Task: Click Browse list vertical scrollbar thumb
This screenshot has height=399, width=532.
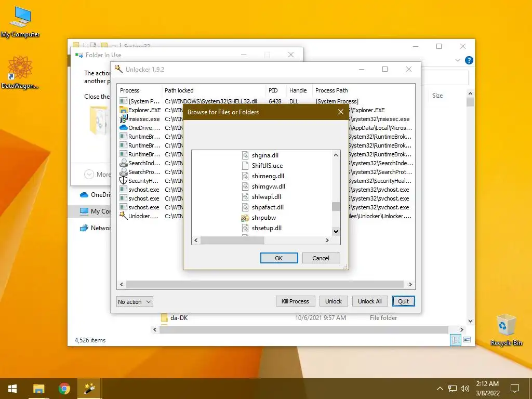Action: (x=336, y=206)
